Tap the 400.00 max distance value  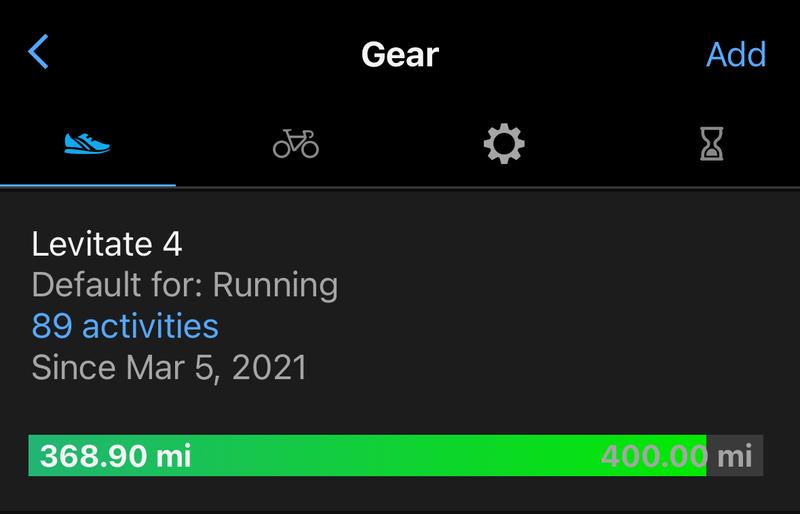654,456
